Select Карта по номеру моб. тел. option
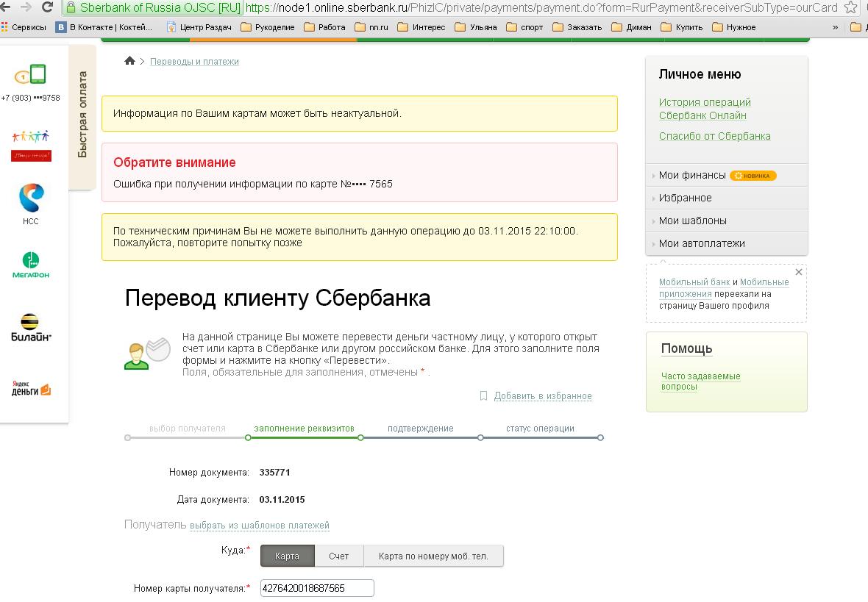 click(x=433, y=556)
